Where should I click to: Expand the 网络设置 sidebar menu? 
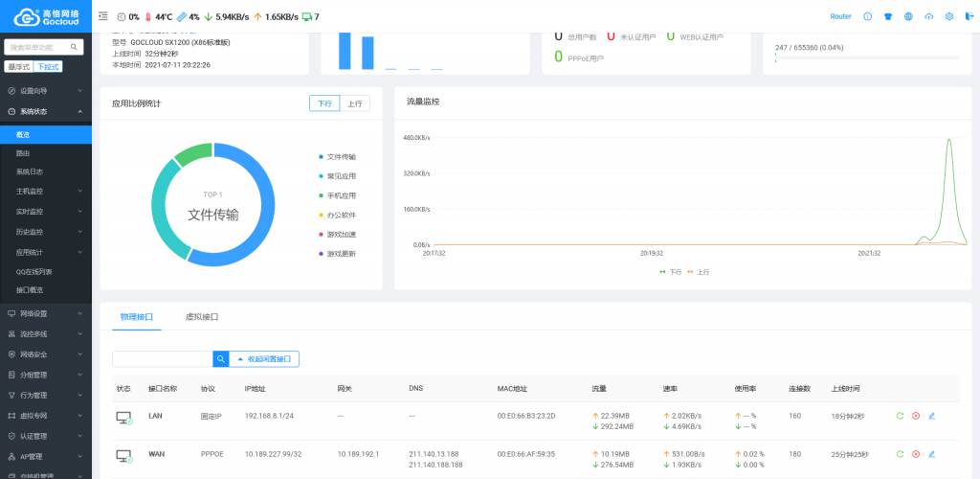point(46,313)
